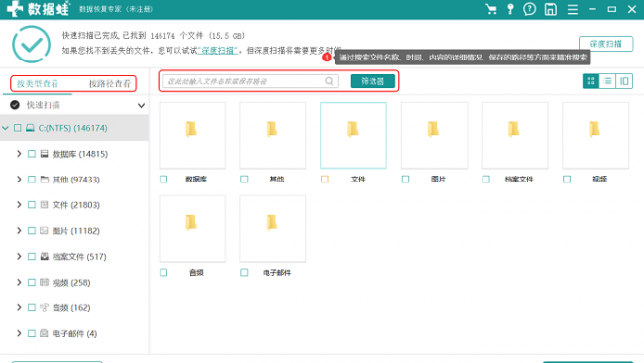Click the search magnifier icon
Screen dimensions: 644x363
[329, 81]
